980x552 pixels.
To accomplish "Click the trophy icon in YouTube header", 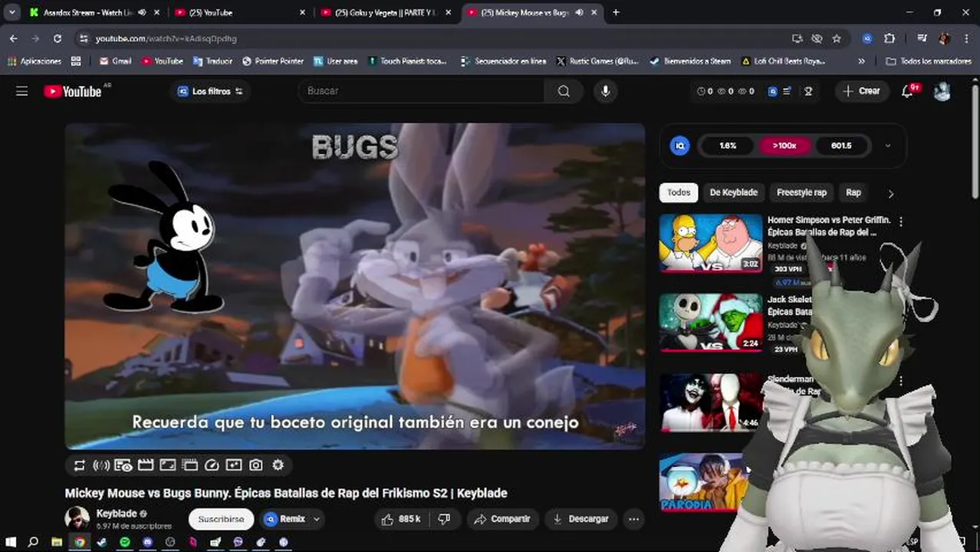I will (x=808, y=91).
